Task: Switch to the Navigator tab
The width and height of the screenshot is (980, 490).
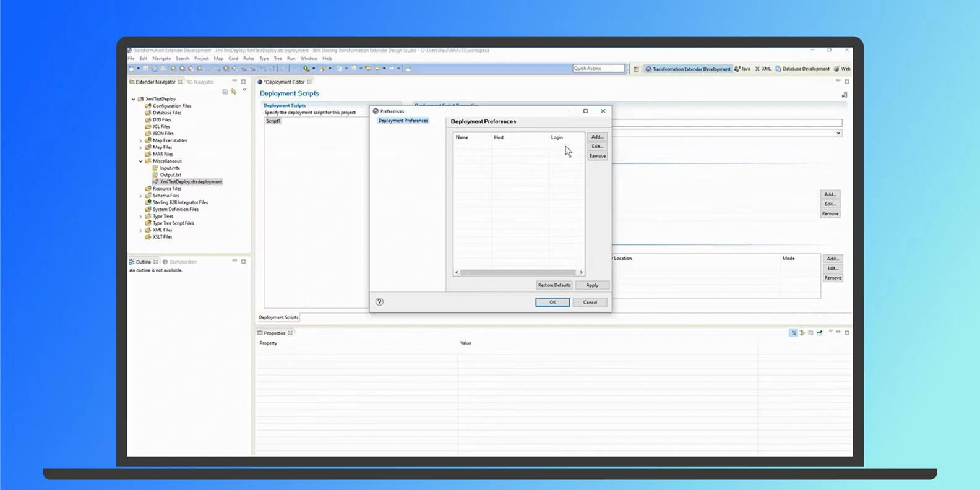Action: pyautogui.click(x=203, y=82)
